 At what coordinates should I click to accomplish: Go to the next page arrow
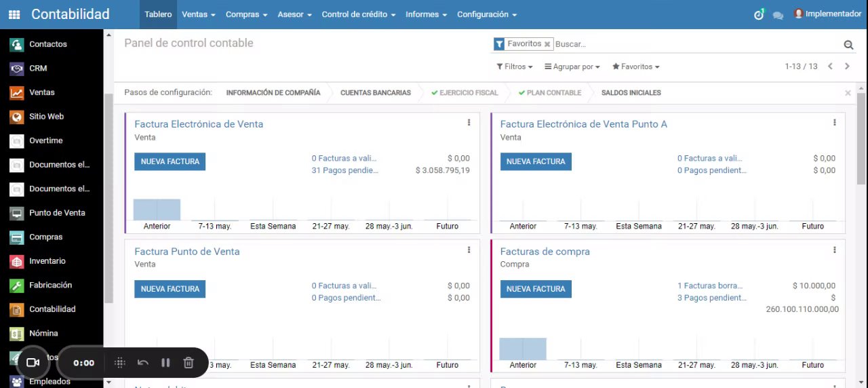click(x=847, y=66)
